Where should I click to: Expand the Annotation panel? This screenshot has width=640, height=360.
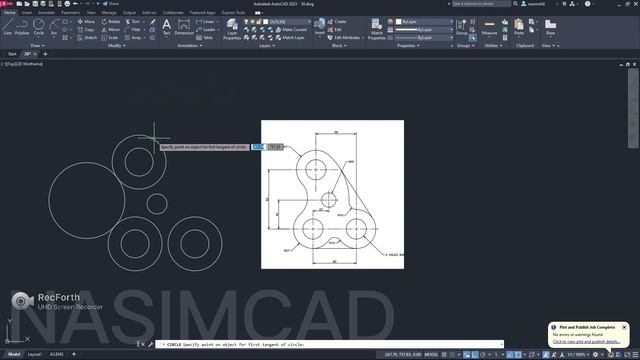(x=190, y=46)
